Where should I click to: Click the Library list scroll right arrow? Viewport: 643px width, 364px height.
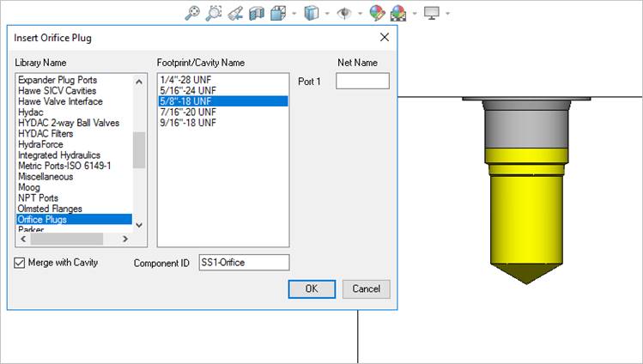click(125, 239)
